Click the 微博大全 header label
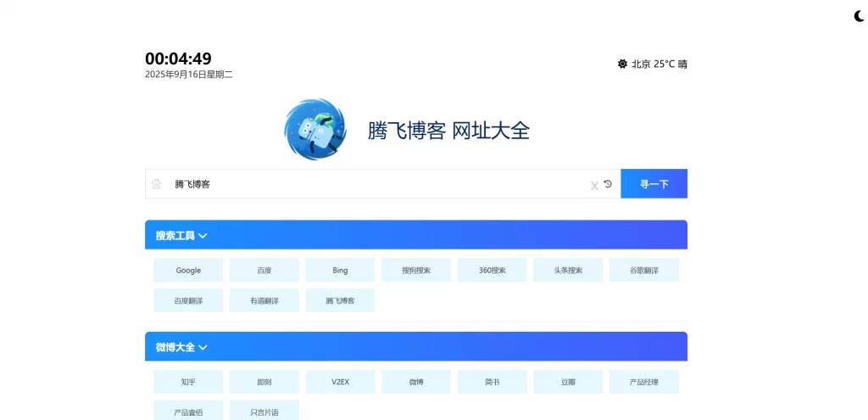 tap(175, 348)
